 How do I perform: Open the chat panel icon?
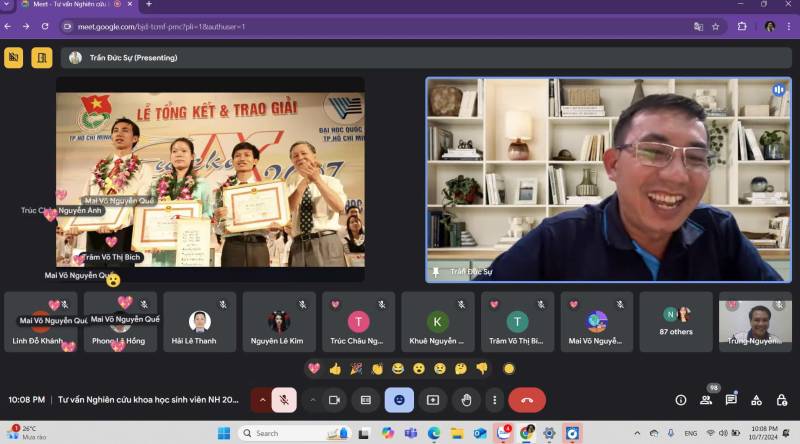(x=731, y=400)
